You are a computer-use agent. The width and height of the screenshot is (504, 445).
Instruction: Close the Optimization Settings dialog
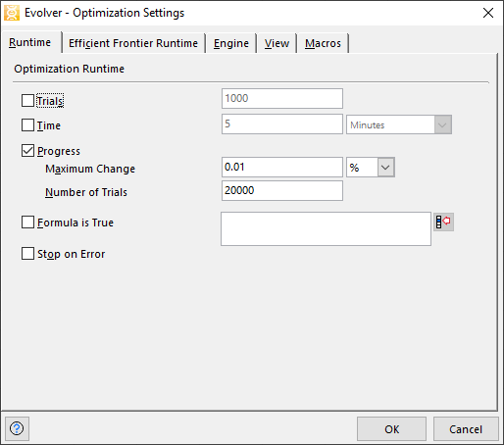(x=488, y=13)
